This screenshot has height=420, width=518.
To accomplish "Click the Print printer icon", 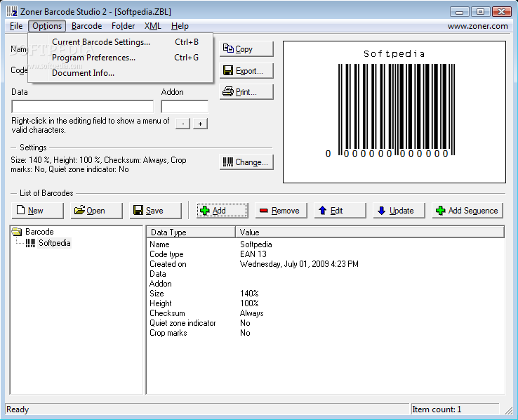I will pyautogui.click(x=228, y=91).
